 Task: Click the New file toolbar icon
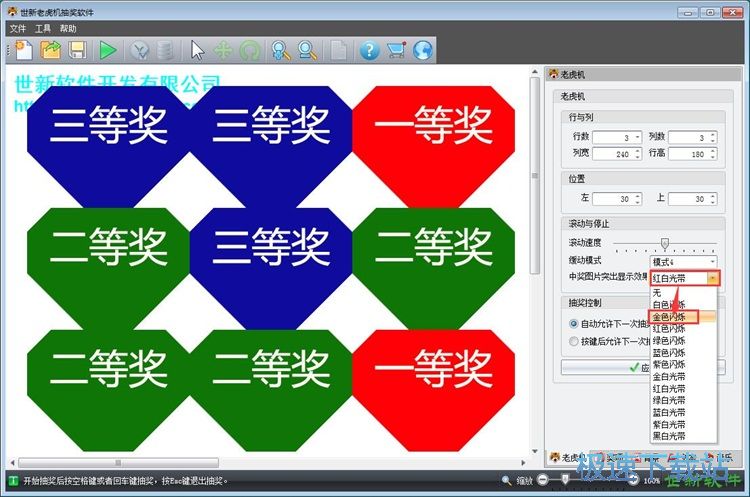coord(24,50)
